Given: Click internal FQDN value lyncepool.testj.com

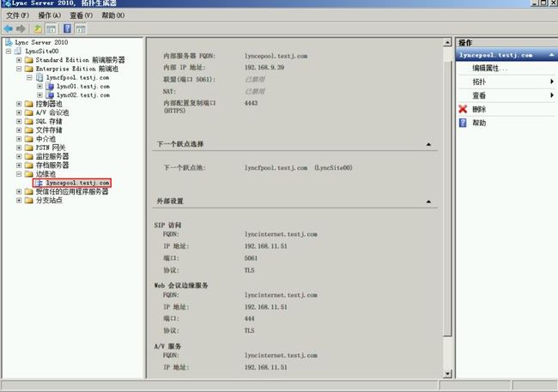Looking at the screenshot, I should pyautogui.click(x=276, y=56).
